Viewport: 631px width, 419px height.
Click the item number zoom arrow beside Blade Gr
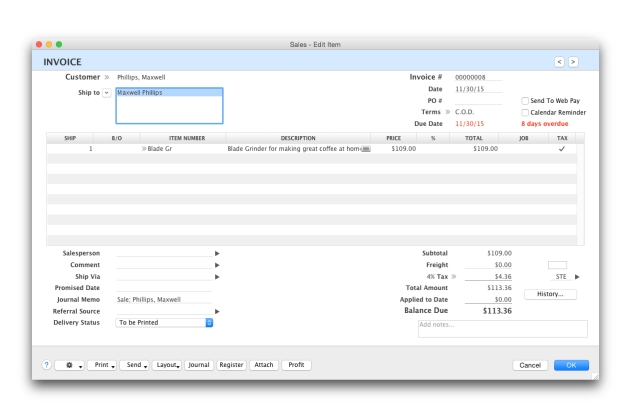144,149
